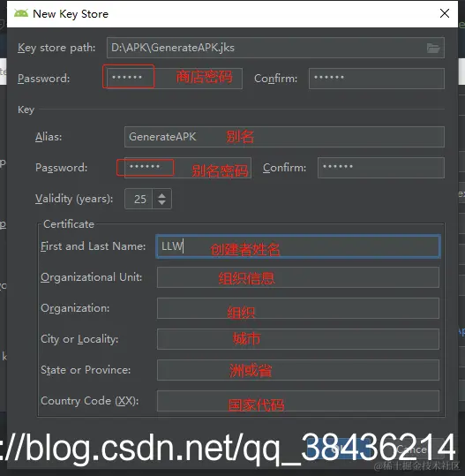Viewport: 465px width, 476px height.
Task: Close the New Key Store dialog
Action: (445, 13)
